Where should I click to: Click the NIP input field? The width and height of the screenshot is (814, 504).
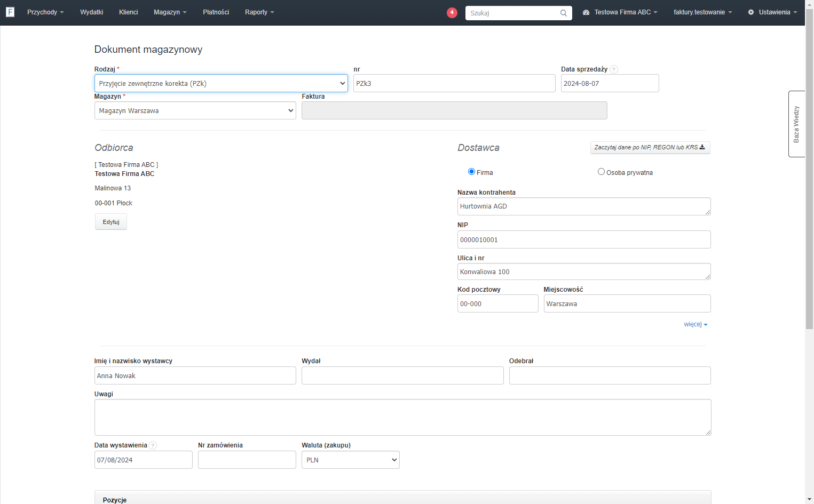tap(584, 239)
